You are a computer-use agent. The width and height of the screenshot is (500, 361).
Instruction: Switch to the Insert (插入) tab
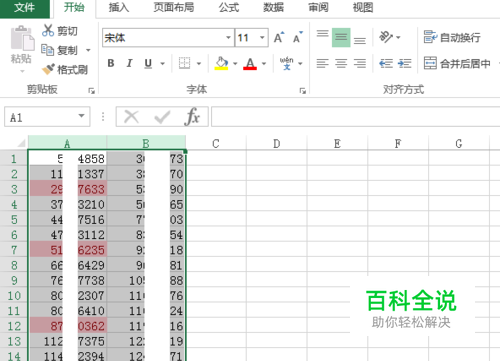pyautogui.click(x=119, y=7)
